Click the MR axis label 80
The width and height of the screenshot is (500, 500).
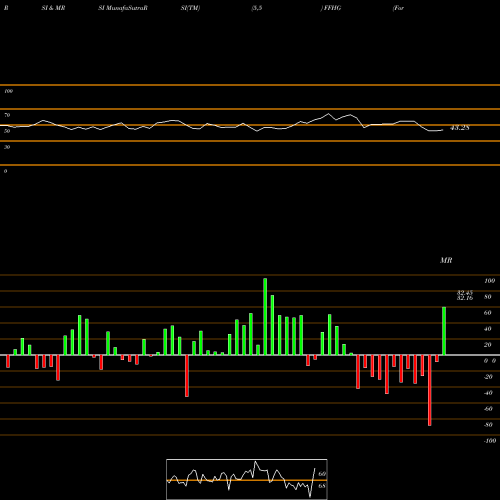pos(488,297)
